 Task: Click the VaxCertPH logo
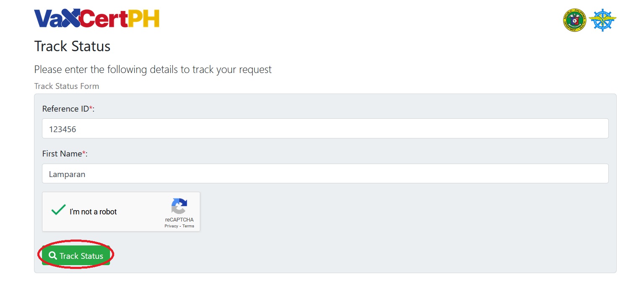(96, 18)
